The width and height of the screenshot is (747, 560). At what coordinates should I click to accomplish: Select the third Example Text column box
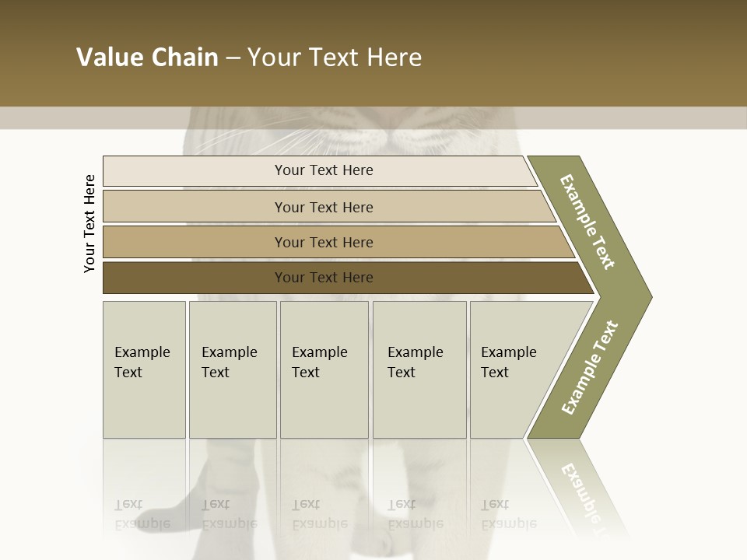click(x=324, y=369)
